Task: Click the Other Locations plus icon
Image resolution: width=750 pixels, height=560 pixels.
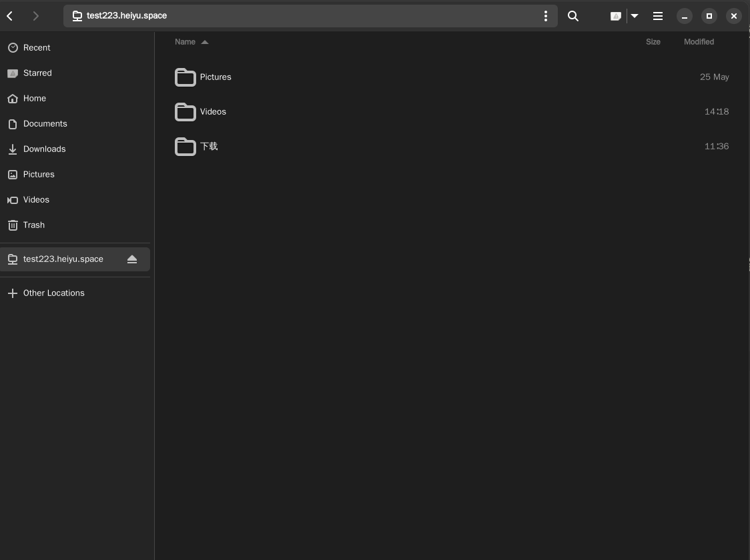Action: (13, 293)
